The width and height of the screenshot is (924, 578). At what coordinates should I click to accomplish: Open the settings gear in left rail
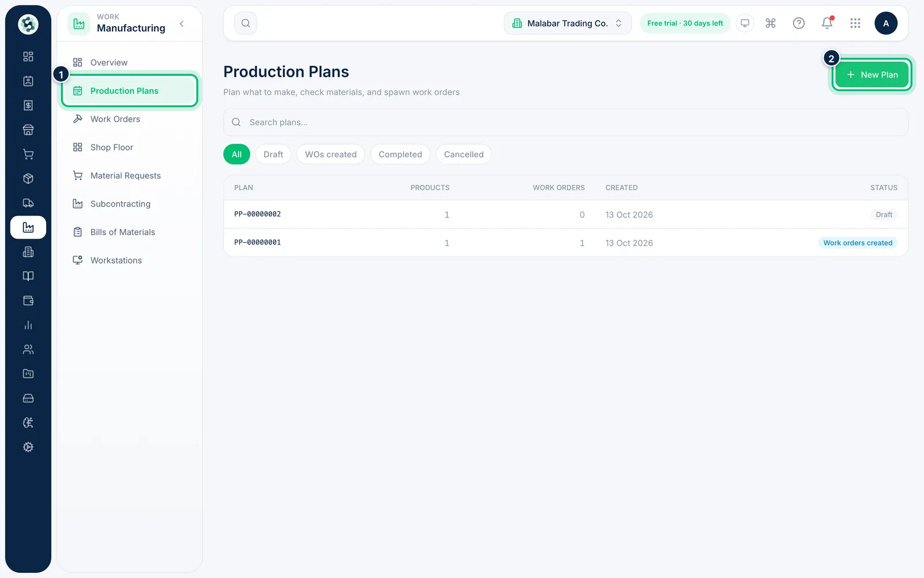tap(28, 447)
